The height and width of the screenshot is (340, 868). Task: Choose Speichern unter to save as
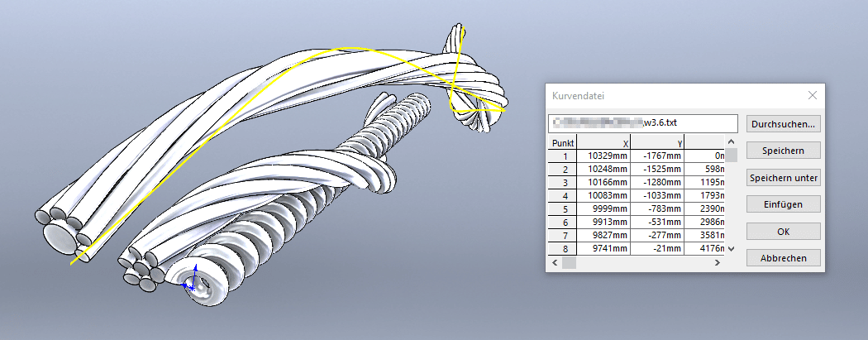coord(783,178)
